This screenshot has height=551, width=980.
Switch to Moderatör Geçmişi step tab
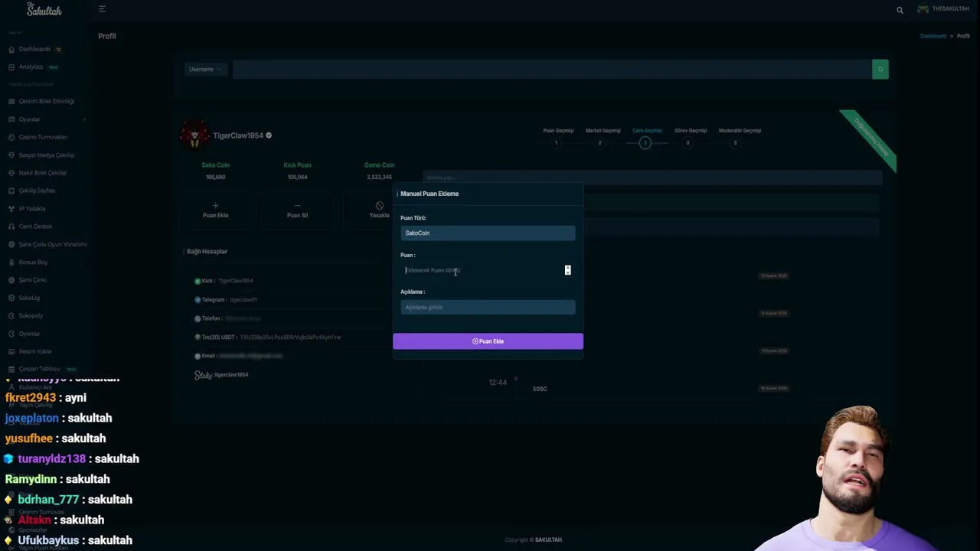tap(740, 136)
